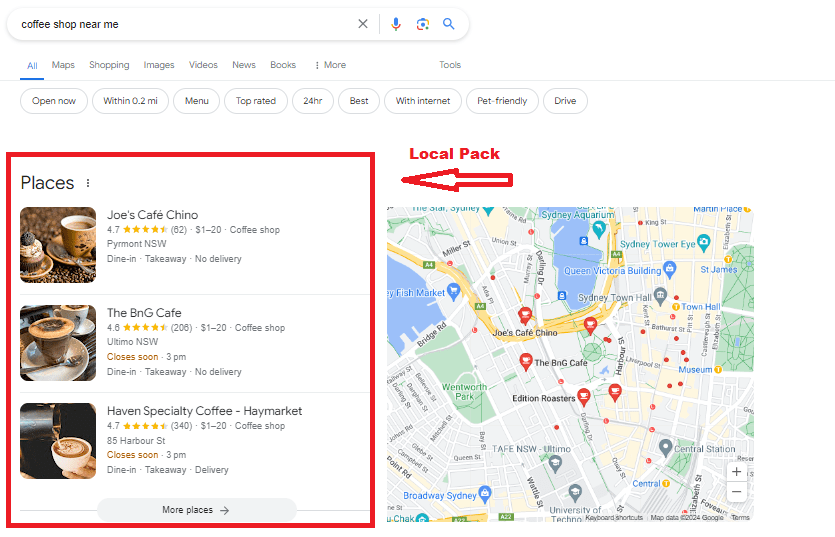Zoom in on the map with plus
The width and height of the screenshot is (835, 537).
pos(736,471)
